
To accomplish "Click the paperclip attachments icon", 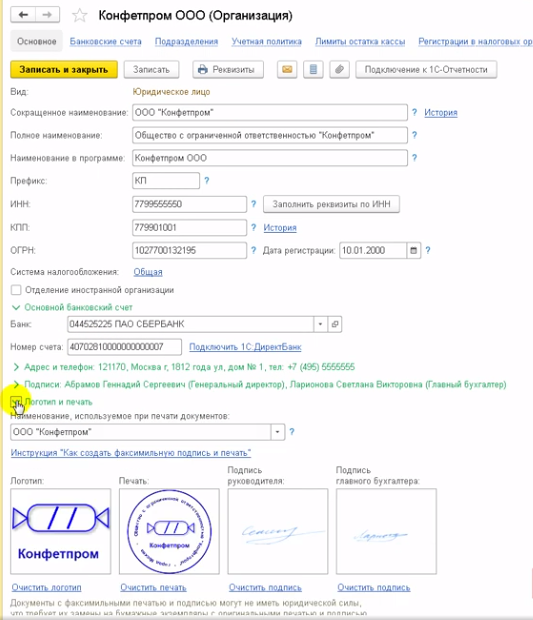I will coord(339,70).
